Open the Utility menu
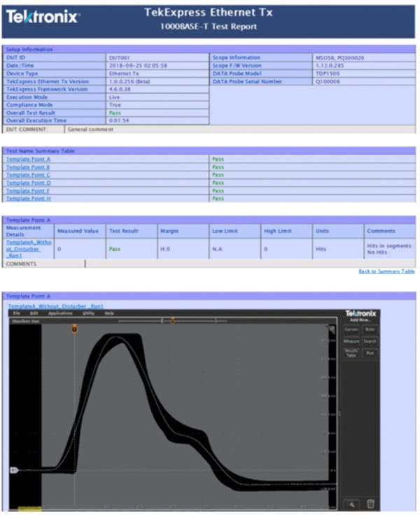420x517 pixels. pos(88,313)
